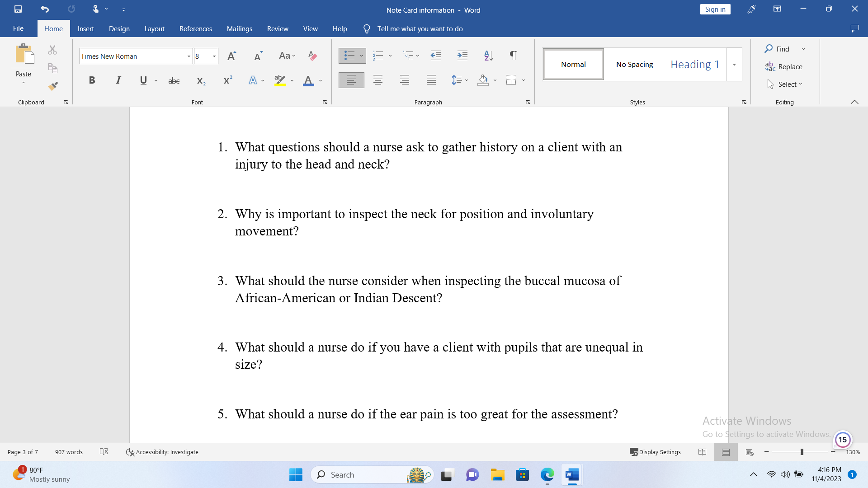
Task: Open the bullet library dropdown arrow
Action: [362, 56]
